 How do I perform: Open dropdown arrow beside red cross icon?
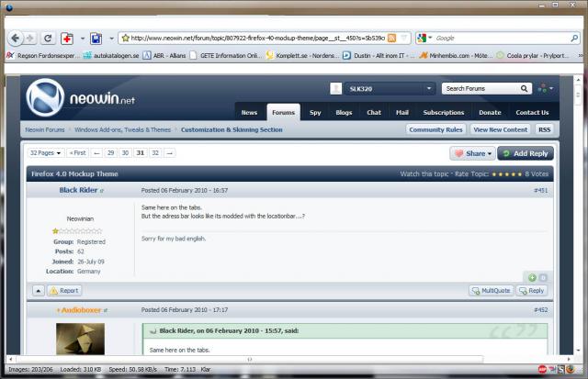click(83, 39)
